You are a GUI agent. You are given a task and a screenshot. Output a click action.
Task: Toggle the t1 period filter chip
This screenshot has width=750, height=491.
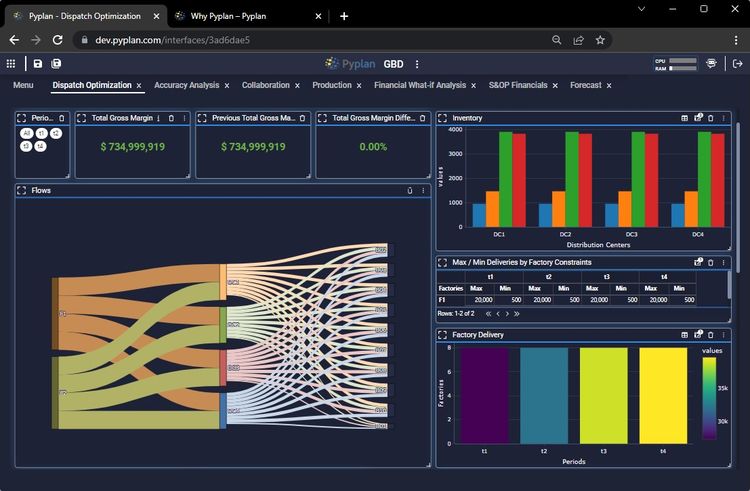[41, 133]
